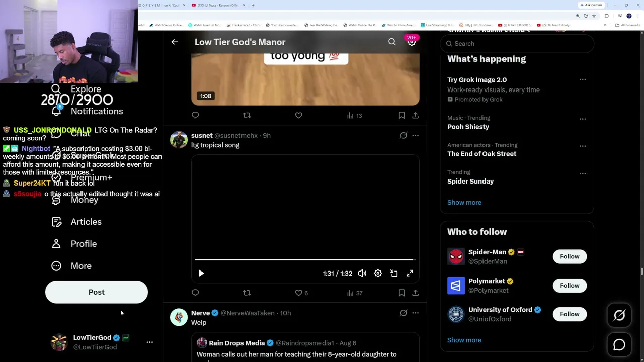Enter fullscreen for the video
This screenshot has height=362, width=644.
[x=410, y=273]
